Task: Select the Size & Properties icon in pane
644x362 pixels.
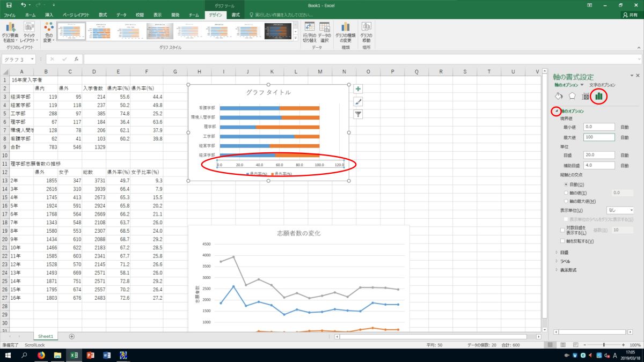Action: click(586, 97)
